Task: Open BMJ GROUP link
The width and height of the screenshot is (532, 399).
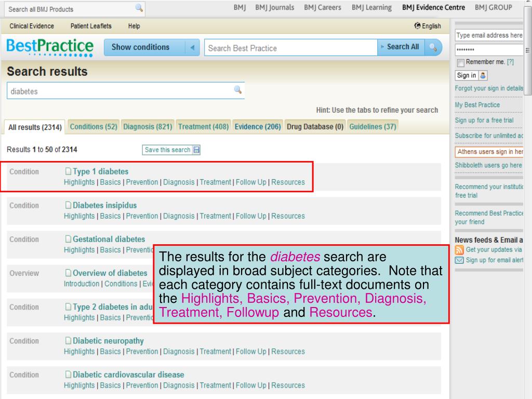Action: 494,7
